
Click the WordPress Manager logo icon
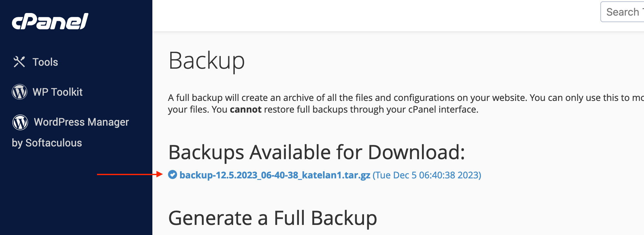click(x=20, y=122)
